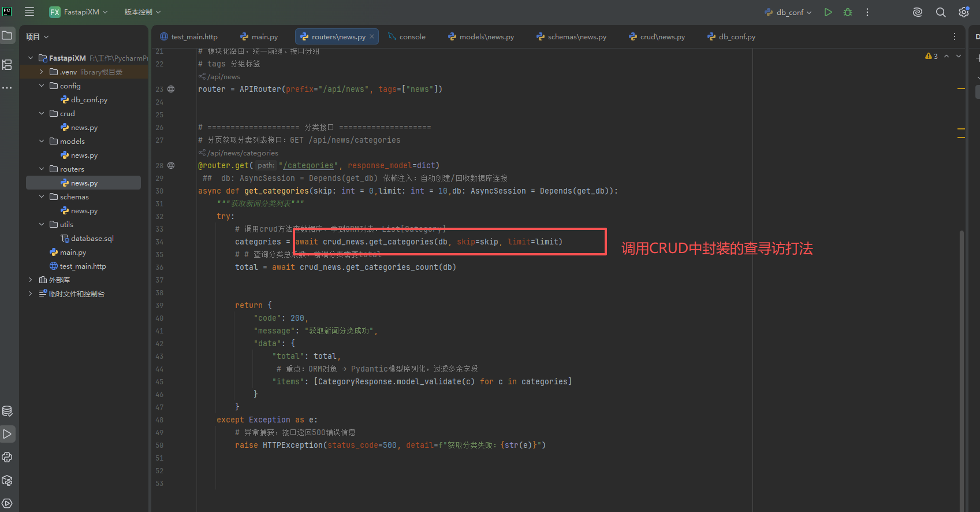Open test_main.http in project tree
The width and height of the screenshot is (980, 512).
pyautogui.click(x=78, y=266)
